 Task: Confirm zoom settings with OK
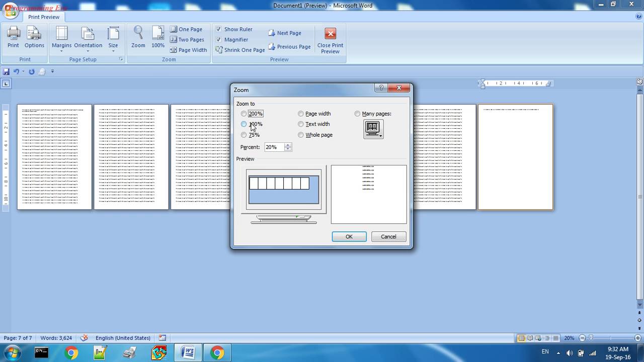[349, 236]
